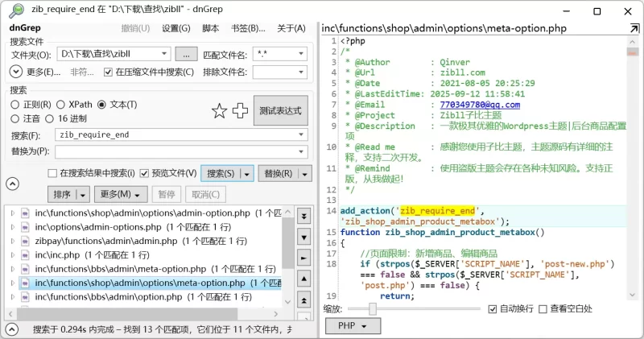Go to next result down arrow
Screen dimensions: 644x339
click(x=304, y=237)
